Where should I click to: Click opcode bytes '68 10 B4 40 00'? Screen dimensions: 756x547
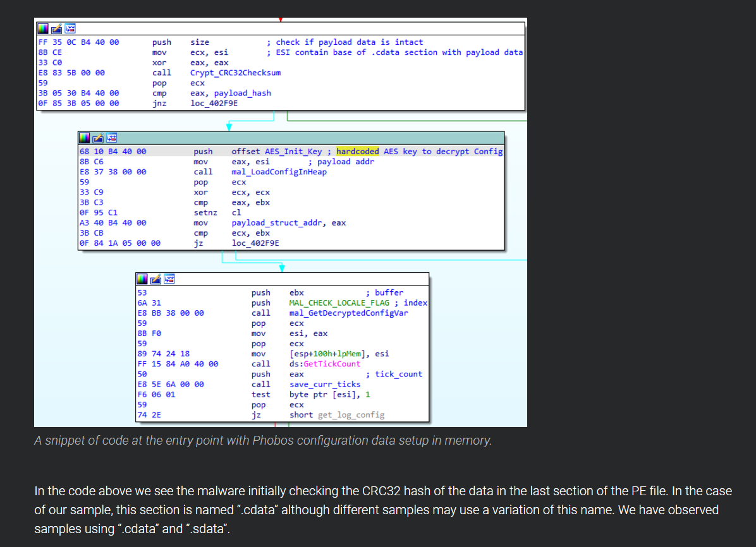point(113,152)
